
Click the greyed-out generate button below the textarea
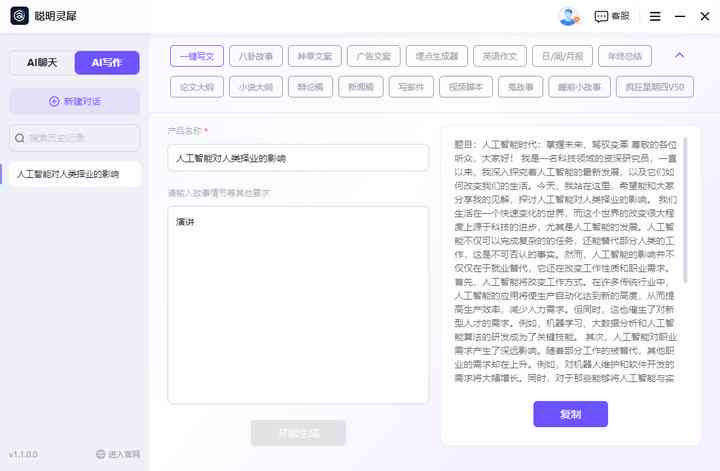[x=298, y=433]
